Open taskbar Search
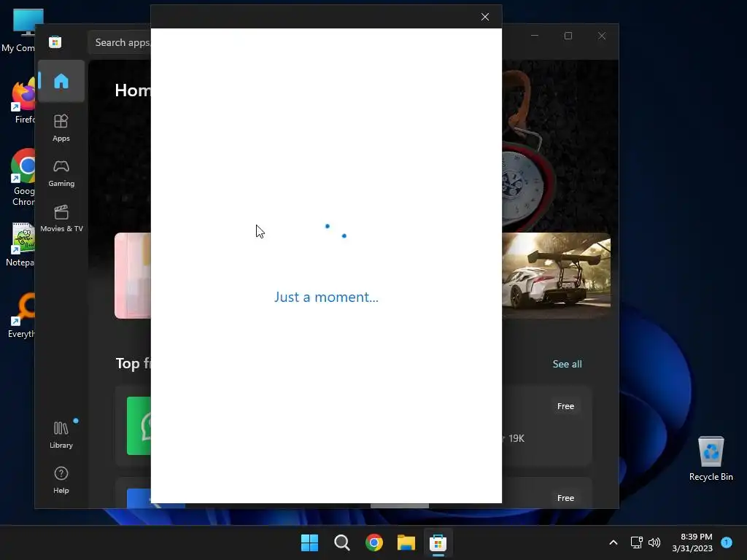 point(341,542)
